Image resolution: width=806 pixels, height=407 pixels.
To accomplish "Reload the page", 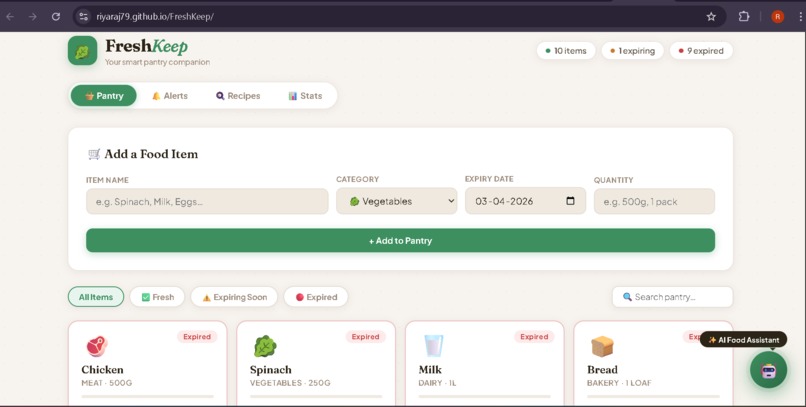I will click(x=56, y=16).
